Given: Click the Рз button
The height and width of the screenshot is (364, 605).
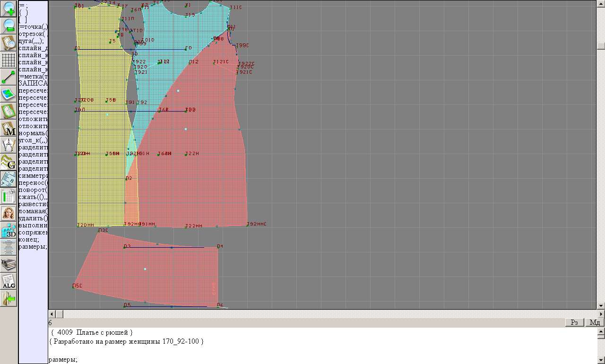Looking at the screenshot, I should 575,322.
